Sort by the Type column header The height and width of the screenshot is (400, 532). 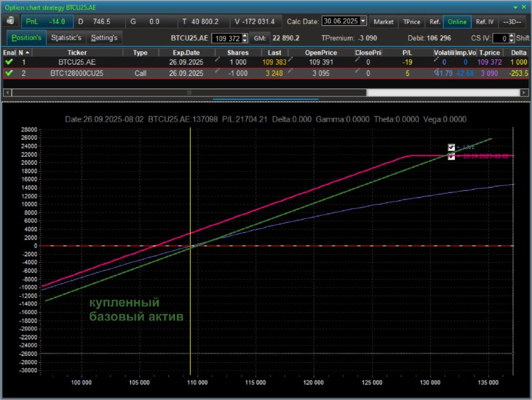140,53
